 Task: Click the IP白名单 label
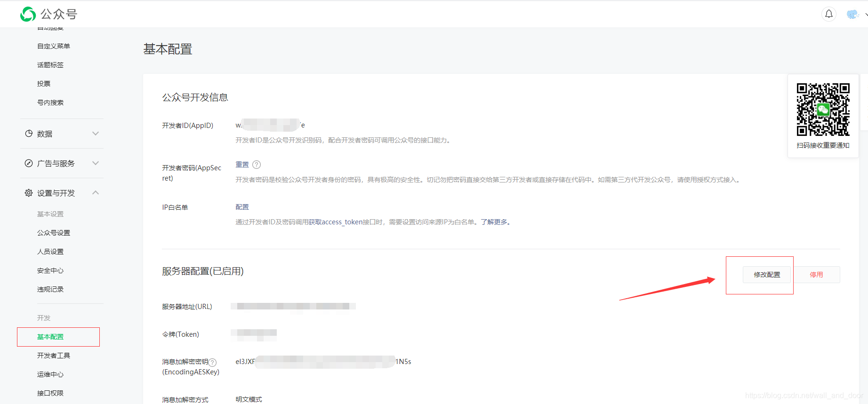[175, 207]
